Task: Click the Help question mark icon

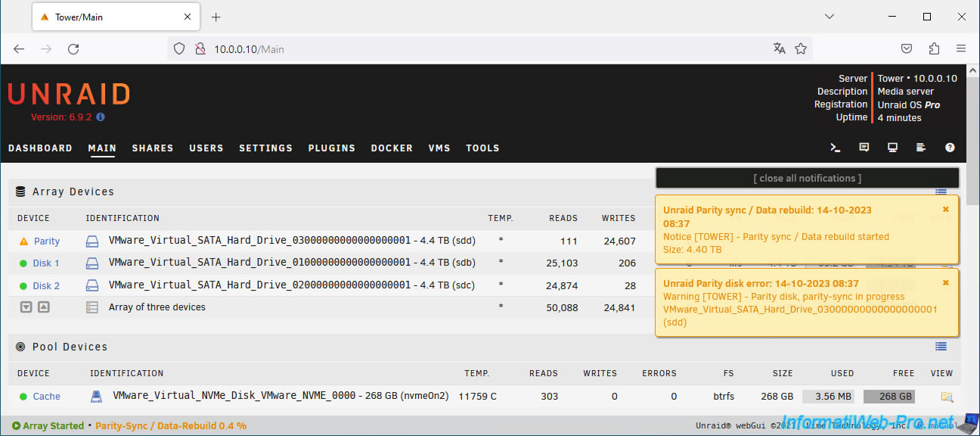Action: 950,148
